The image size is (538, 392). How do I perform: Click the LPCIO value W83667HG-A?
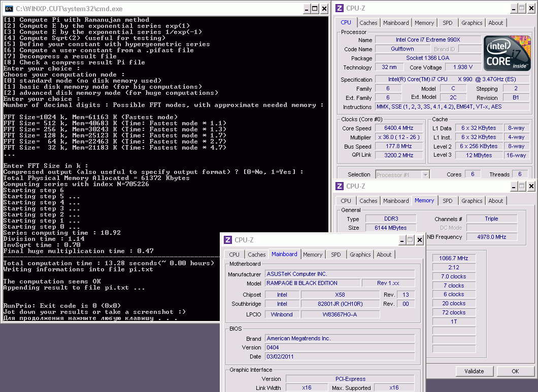pos(340,314)
